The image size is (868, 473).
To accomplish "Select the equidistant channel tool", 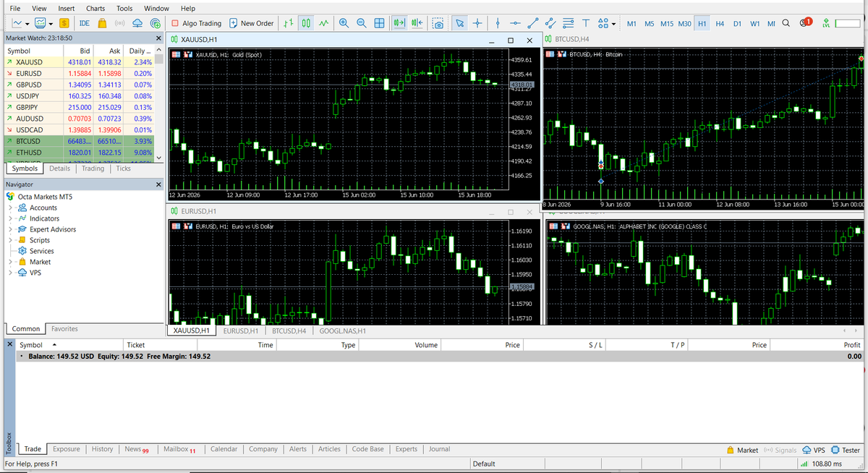I will tap(550, 23).
